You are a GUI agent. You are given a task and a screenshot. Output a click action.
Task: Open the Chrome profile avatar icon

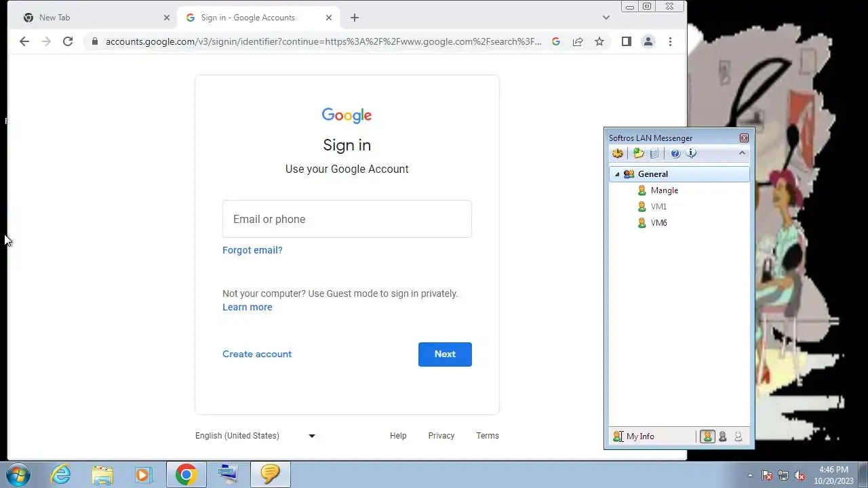648,41
